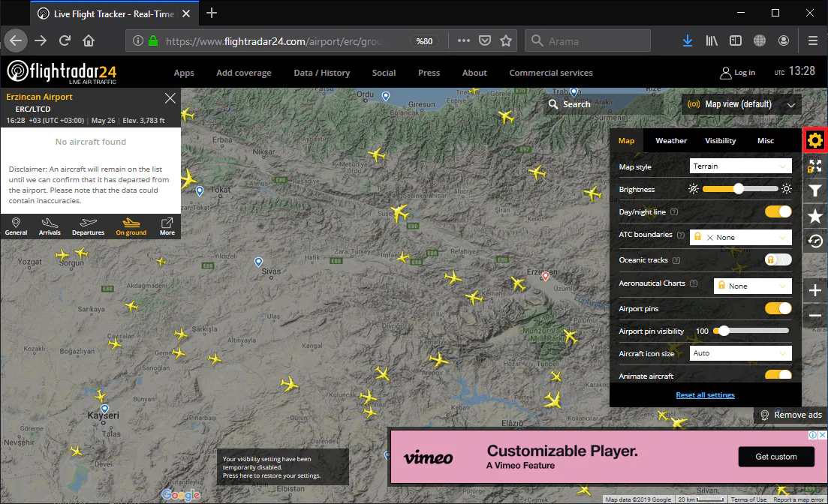Viewport: 828px width, 504px height.
Task: Zoom out the map with minus icon
Action: click(x=815, y=316)
